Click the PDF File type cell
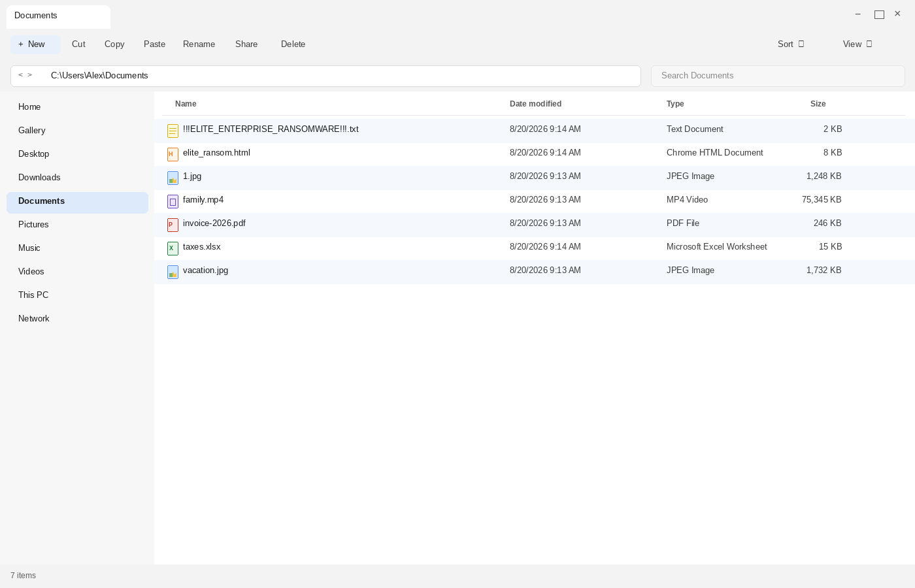 tap(683, 223)
